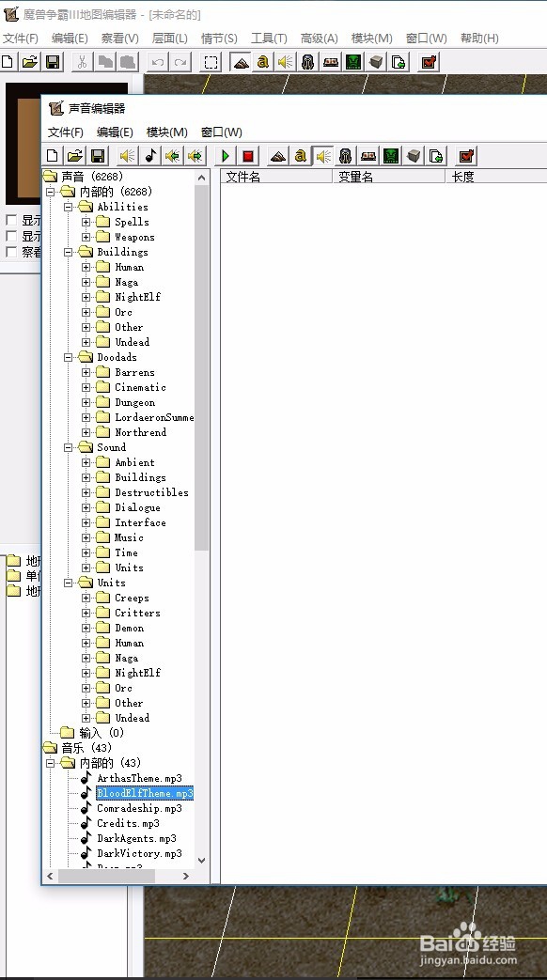Open 高级(A) menu in main editor
The image size is (547, 980).
click(x=319, y=39)
